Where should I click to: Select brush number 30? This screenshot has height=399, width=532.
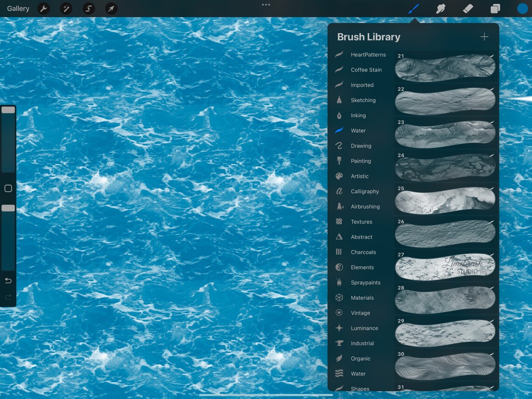pos(445,365)
